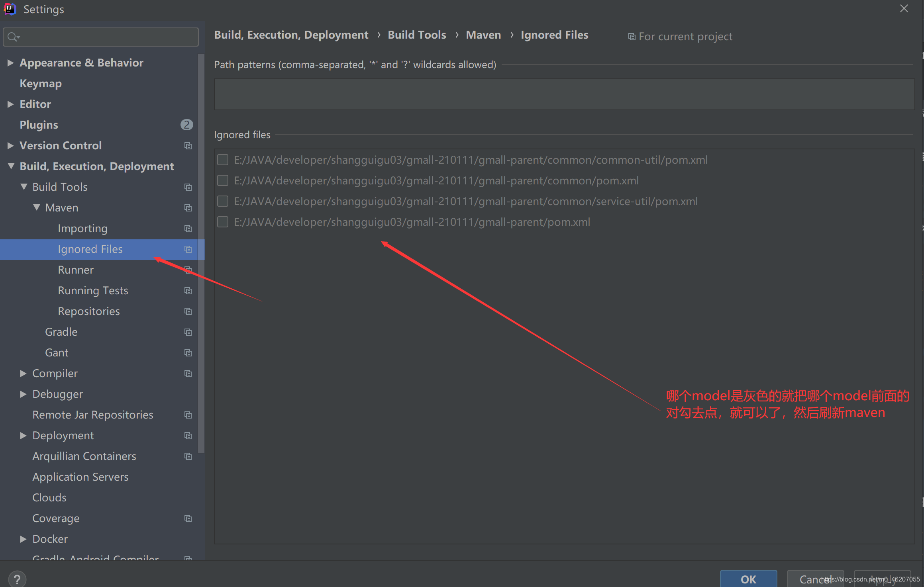
Task: Click Maven in the breadcrumb
Action: [x=483, y=35]
